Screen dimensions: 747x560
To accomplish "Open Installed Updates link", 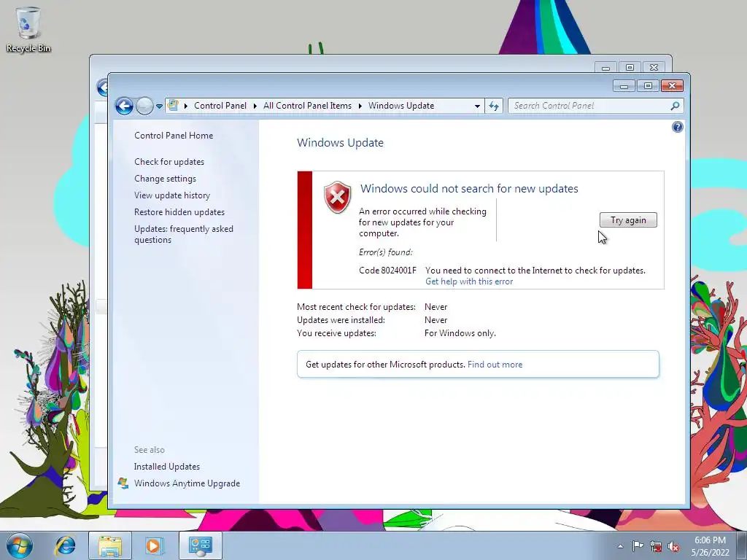I will [x=167, y=467].
